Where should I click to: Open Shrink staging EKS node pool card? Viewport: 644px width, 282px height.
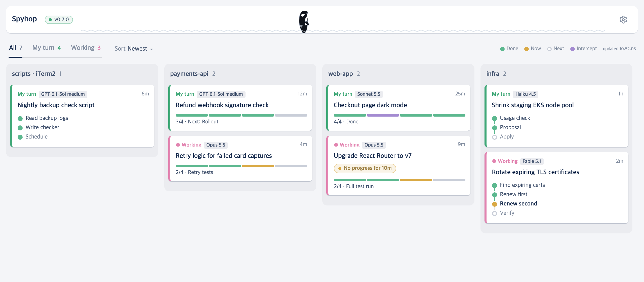(556, 116)
